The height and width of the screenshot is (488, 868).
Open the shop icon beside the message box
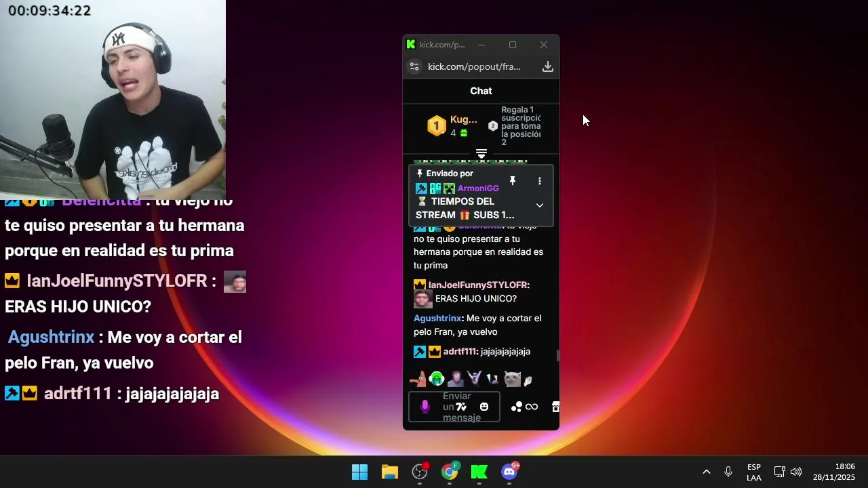coord(555,407)
